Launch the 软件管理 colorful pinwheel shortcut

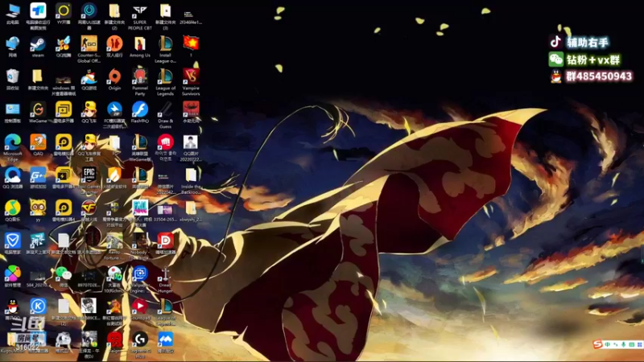point(13,277)
